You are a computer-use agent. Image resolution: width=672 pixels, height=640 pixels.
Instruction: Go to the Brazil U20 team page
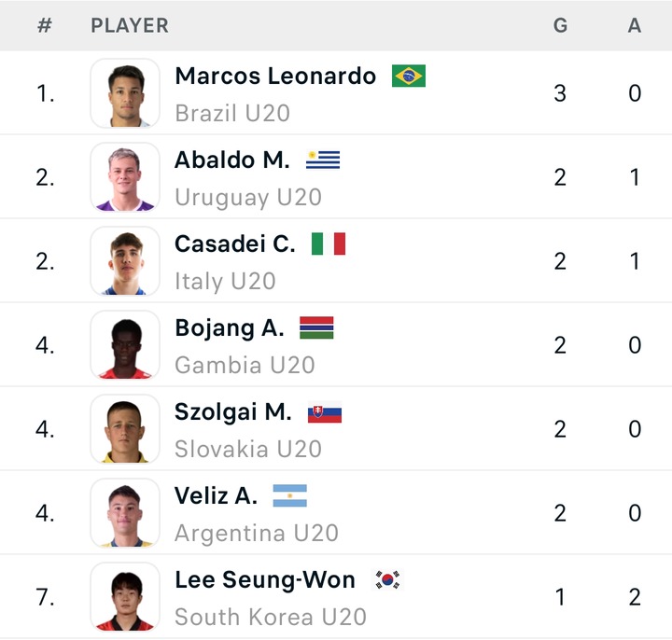pos(232,113)
